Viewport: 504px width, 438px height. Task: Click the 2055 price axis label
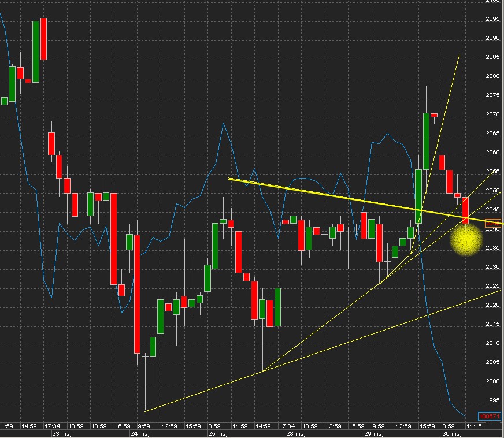tap(492, 171)
